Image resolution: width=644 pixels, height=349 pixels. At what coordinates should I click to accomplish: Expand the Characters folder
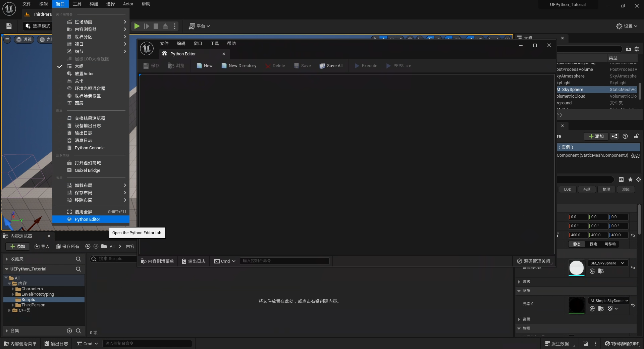[x=13, y=289]
